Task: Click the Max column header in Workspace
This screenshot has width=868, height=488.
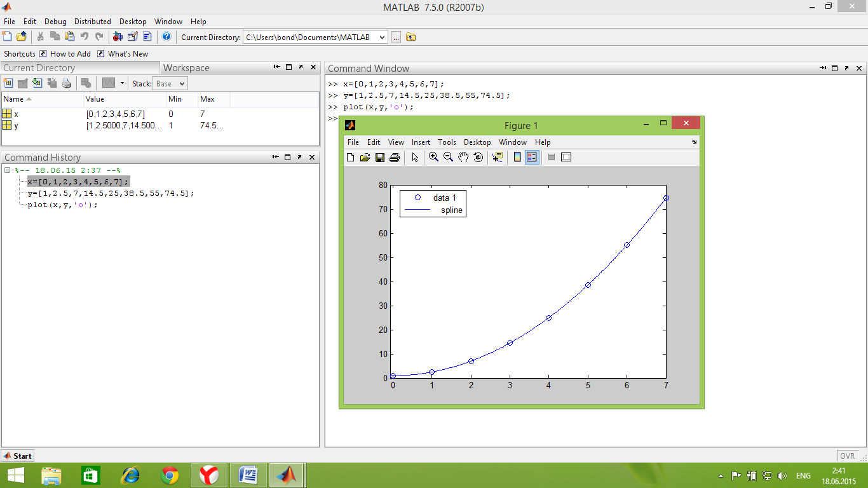Action: tap(214, 99)
